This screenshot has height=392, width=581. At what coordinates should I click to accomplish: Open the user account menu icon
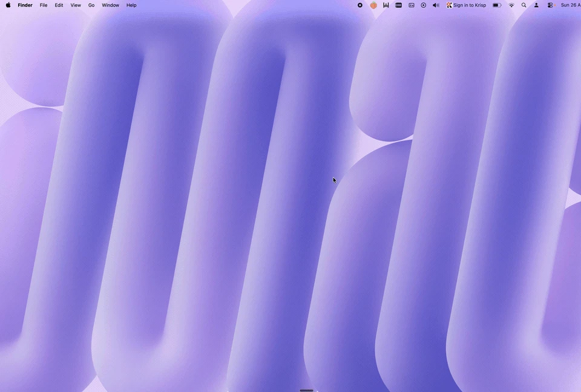pos(536,5)
